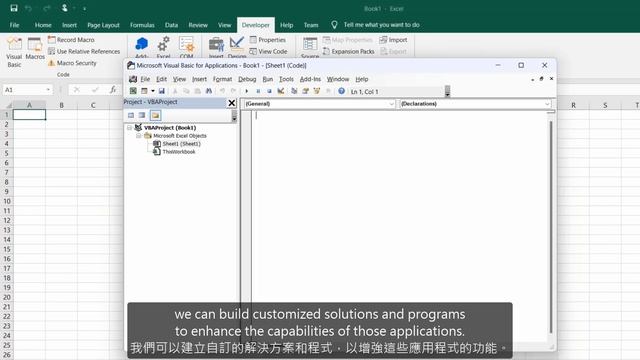Click the Excel Name Box showing A1
Image resolution: width=640 pixels, height=360 pixels.
(24, 90)
